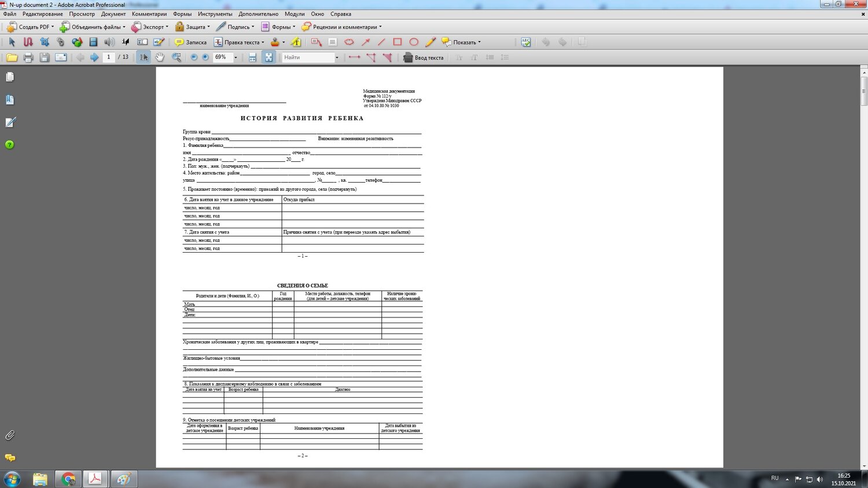Select the Article tool icon
The width and height of the screenshot is (868, 488).
[x=28, y=42]
